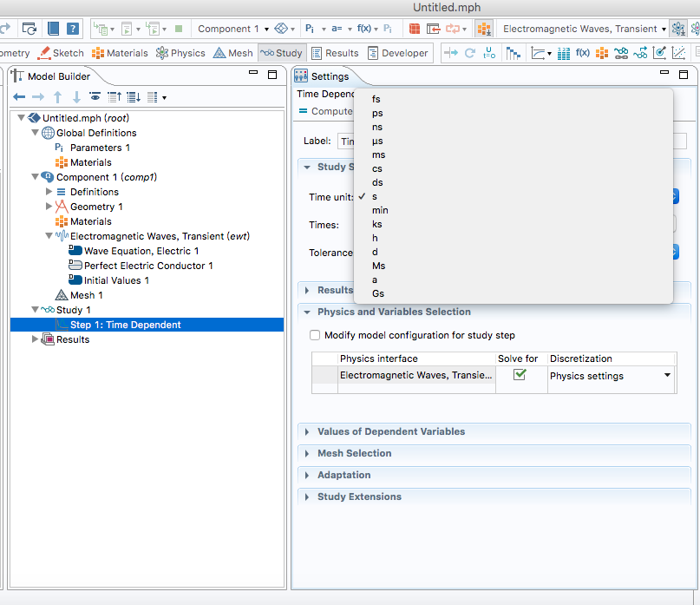This screenshot has width=700, height=605.
Task: Click the Parameters 1 Pi icon
Action: pyautogui.click(x=60, y=148)
